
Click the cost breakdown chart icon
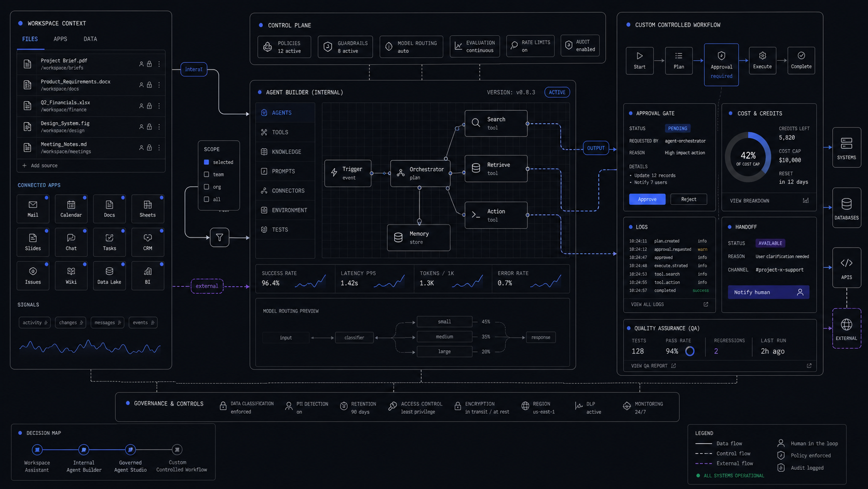pyautogui.click(x=806, y=201)
